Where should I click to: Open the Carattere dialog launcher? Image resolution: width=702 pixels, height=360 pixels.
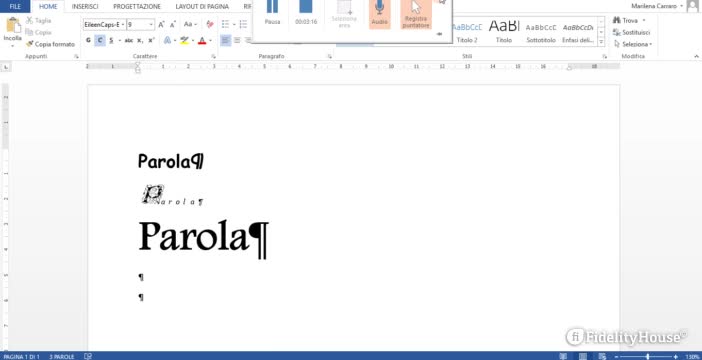[214, 56]
